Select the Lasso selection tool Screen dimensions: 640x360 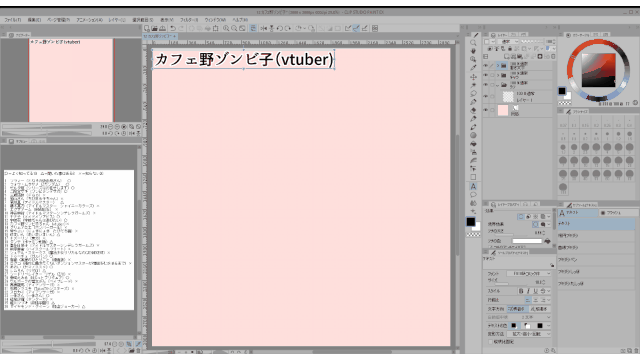(x=473, y=93)
